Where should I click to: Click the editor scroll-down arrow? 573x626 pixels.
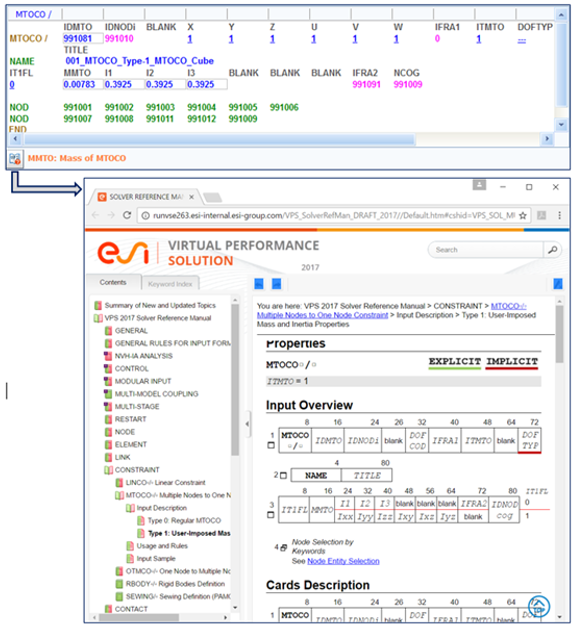[561, 125]
